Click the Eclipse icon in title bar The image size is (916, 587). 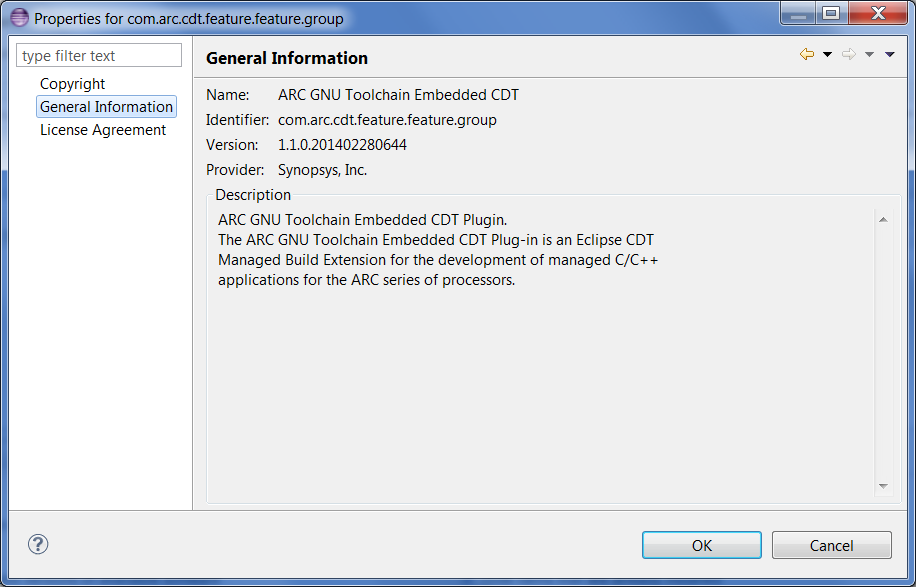pyautogui.click(x=19, y=18)
